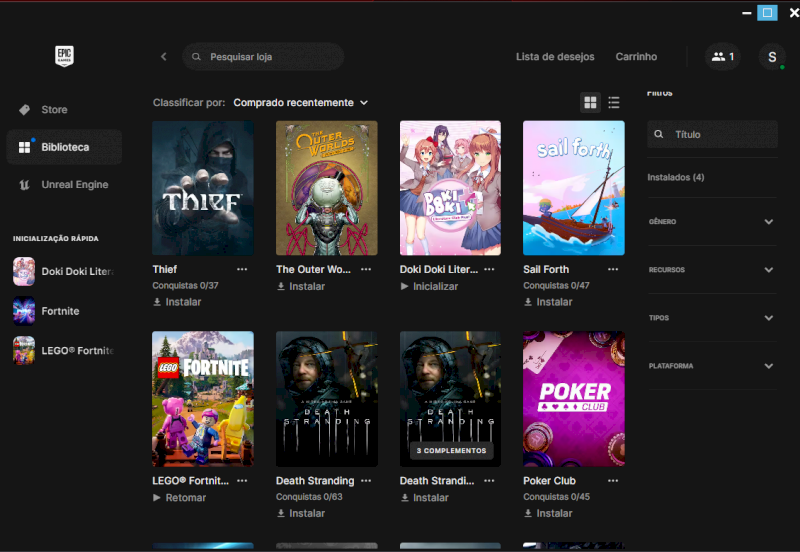Open the Doki Doki cover art
Image resolution: width=800 pixels, height=552 pixels.
click(450, 188)
